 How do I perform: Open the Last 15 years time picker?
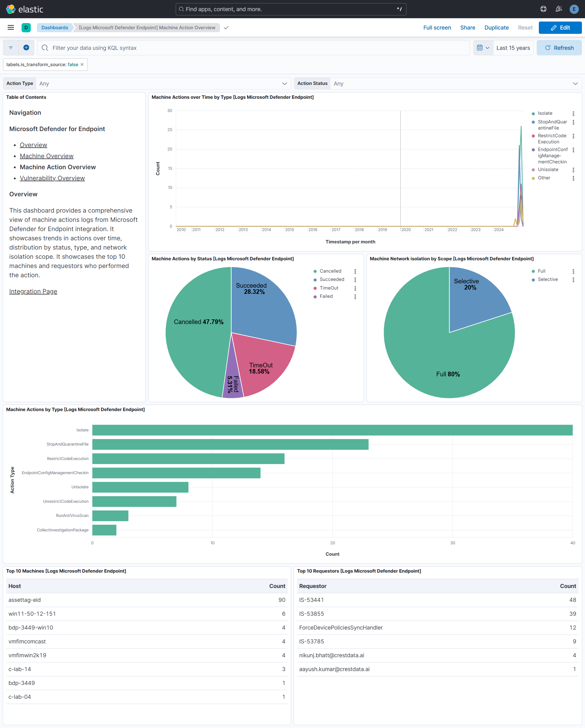coord(513,48)
